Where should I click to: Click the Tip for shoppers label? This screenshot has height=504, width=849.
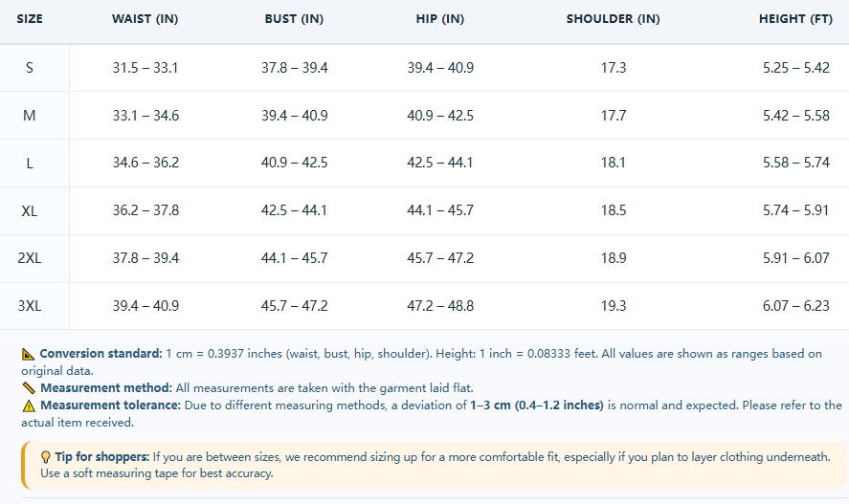coord(101,457)
